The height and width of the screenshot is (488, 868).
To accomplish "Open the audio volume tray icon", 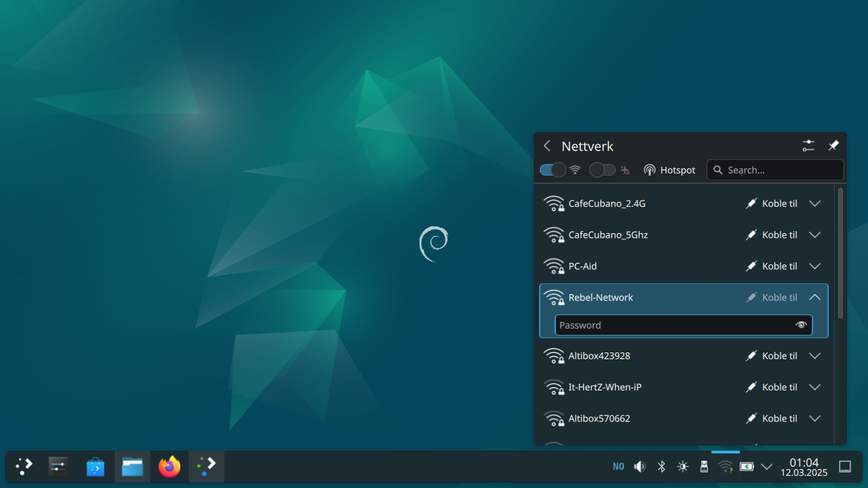I will (639, 466).
